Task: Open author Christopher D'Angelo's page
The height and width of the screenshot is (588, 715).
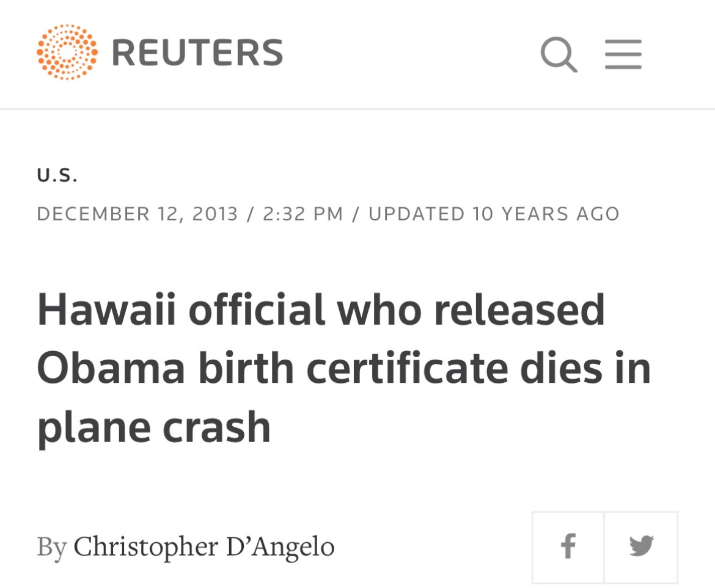Action: point(204,546)
